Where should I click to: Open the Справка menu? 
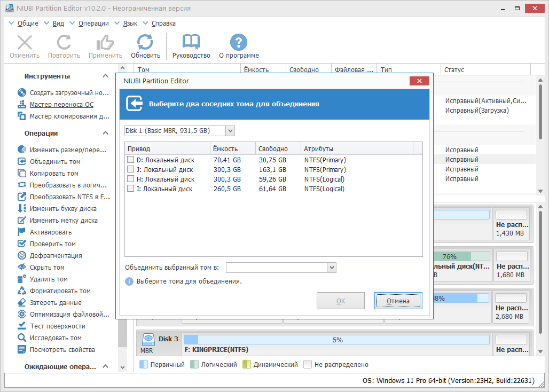[x=163, y=23]
